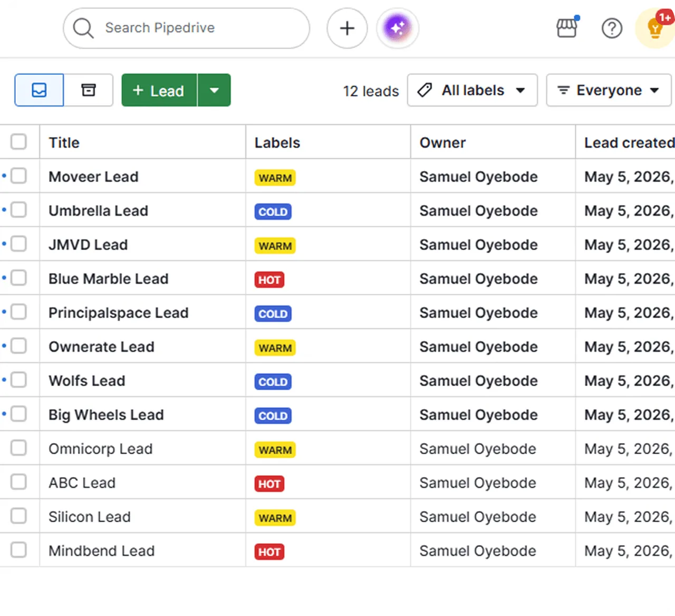The image size is (675, 616).
Task: Open the Everyone owner filter dropdown
Action: click(x=609, y=90)
